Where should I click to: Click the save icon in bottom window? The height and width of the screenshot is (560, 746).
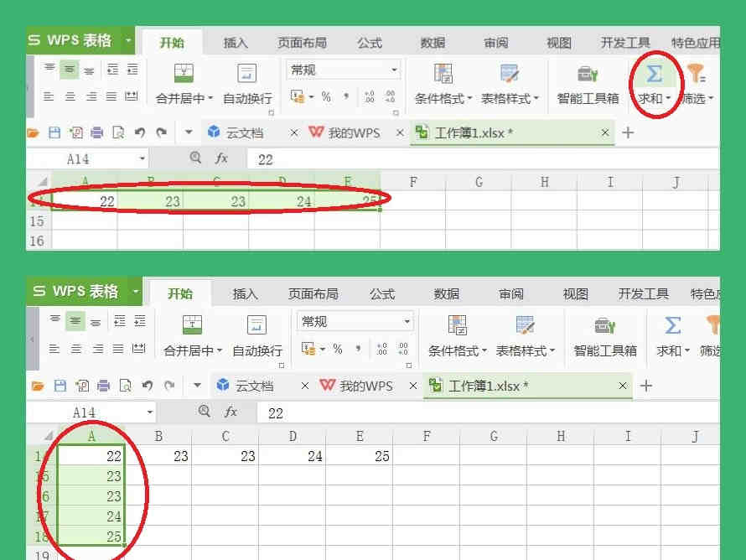point(60,386)
